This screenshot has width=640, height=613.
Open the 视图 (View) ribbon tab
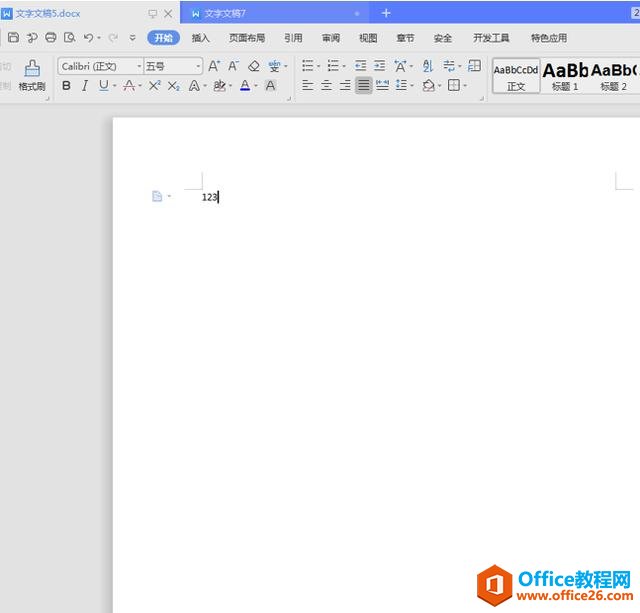click(368, 38)
